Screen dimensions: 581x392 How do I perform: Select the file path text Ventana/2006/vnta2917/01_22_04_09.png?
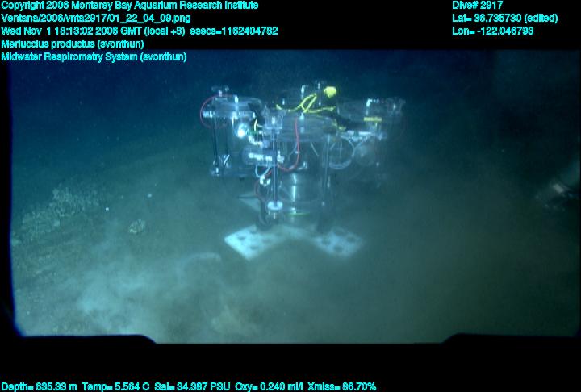click(96, 19)
